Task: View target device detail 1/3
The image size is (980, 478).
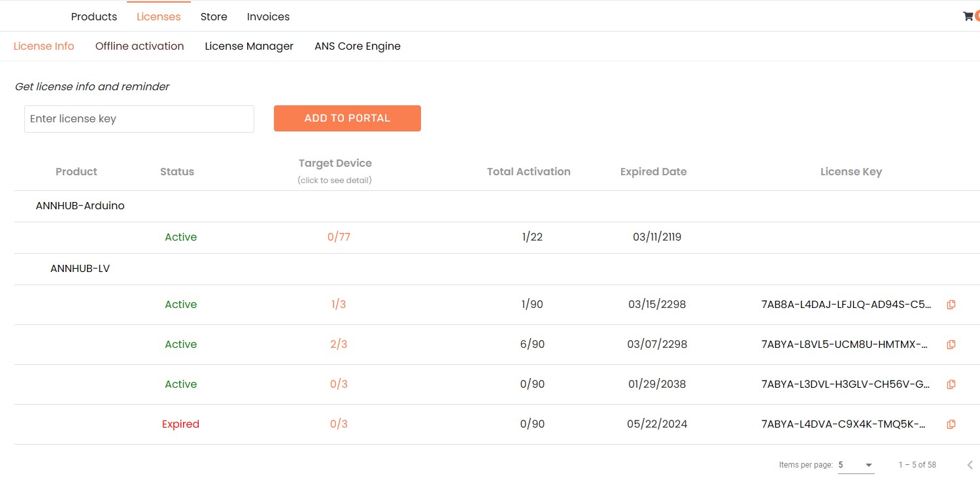Action: 339,305
